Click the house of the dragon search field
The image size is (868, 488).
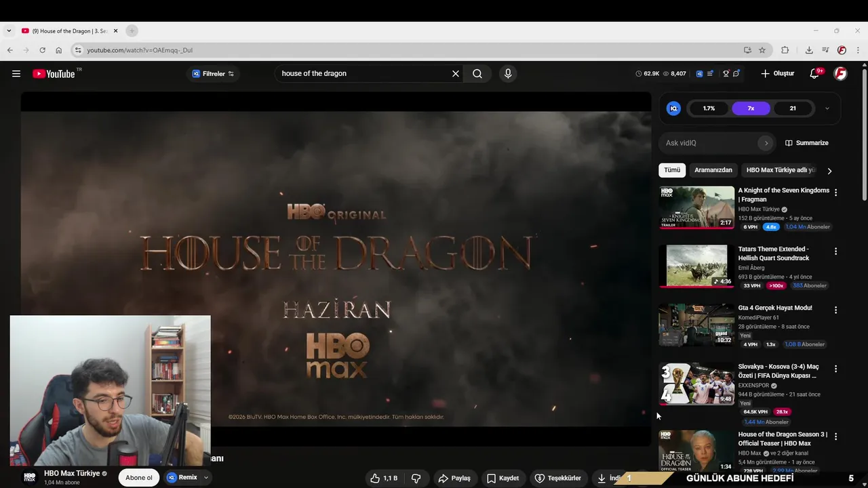point(363,74)
